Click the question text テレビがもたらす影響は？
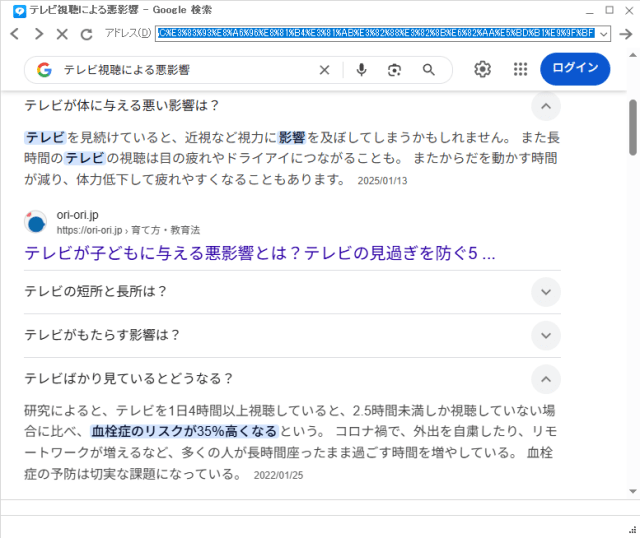 point(102,335)
